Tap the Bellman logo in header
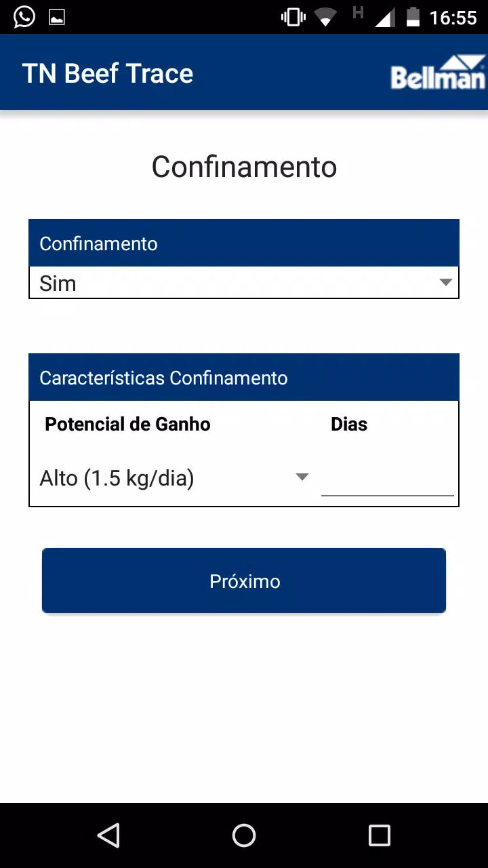The height and width of the screenshot is (868, 488). (x=438, y=73)
